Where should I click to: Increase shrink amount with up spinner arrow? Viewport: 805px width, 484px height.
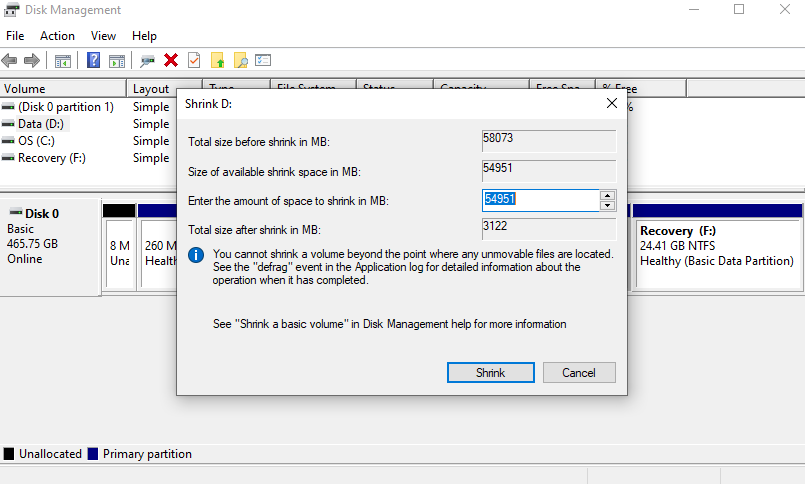tap(607, 196)
